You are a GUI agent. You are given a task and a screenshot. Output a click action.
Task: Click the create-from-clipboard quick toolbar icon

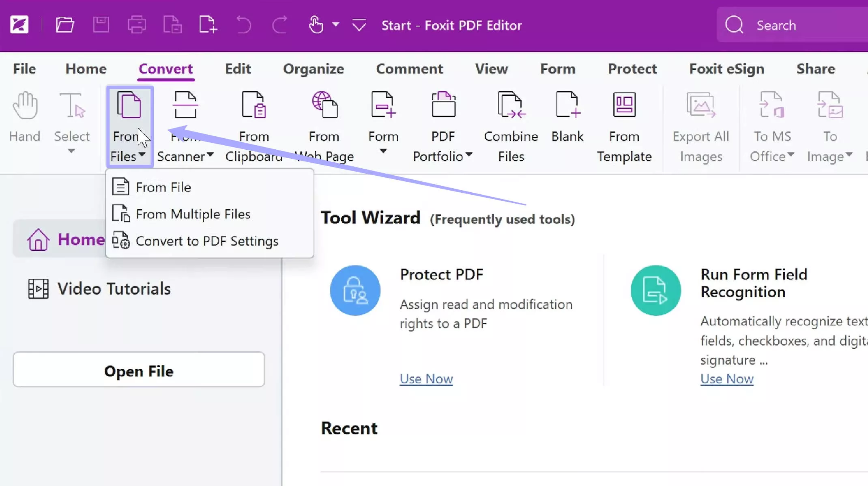pyautogui.click(x=172, y=25)
